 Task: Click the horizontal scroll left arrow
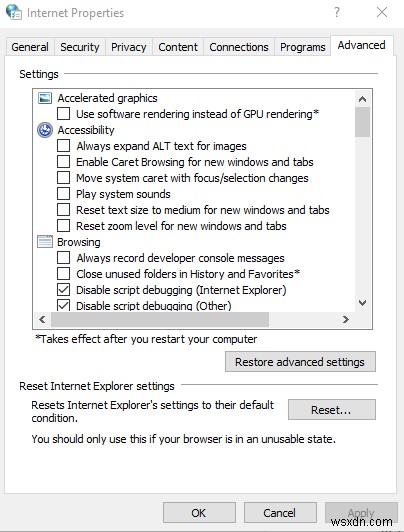pos(42,319)
